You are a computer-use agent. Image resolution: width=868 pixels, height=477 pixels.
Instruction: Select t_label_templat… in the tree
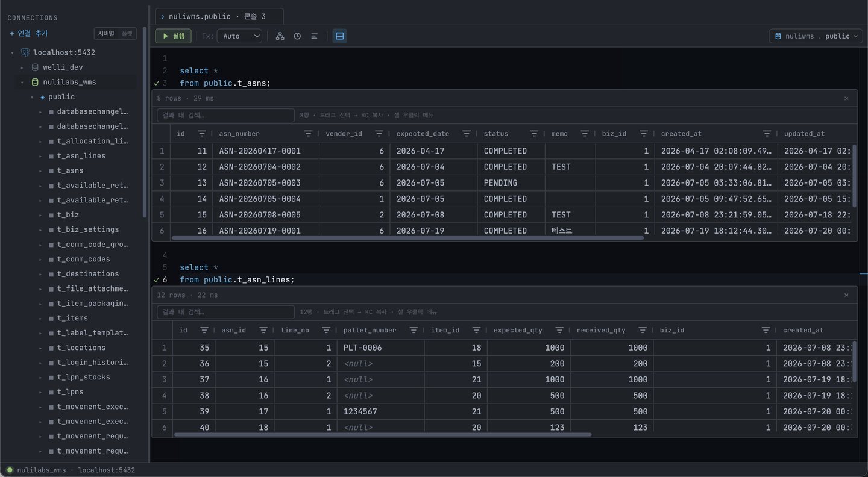(92, 332)
